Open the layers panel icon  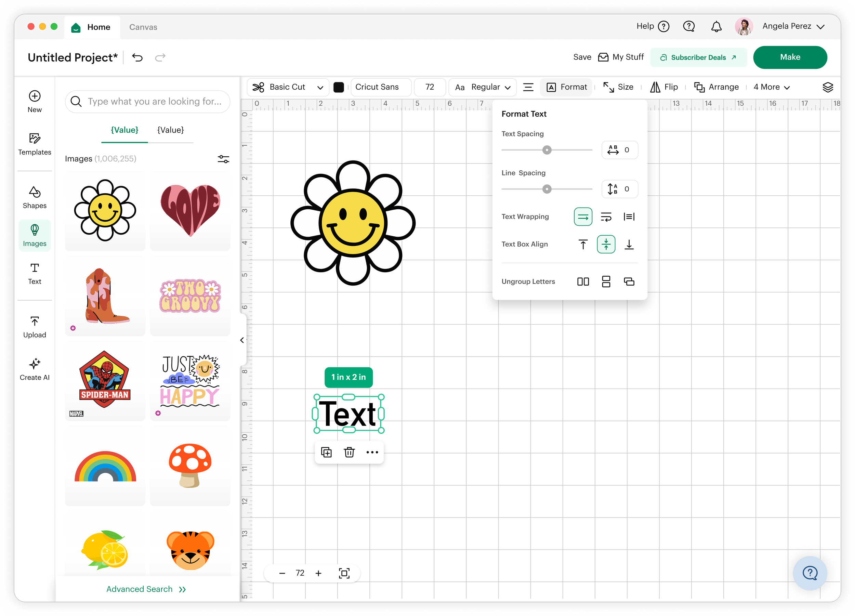828,87
